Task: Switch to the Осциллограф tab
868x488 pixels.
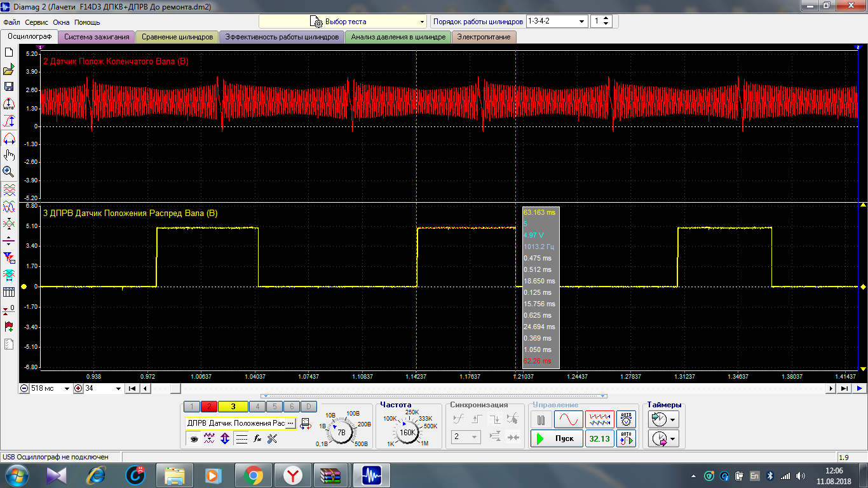Action: pos(29,37)
